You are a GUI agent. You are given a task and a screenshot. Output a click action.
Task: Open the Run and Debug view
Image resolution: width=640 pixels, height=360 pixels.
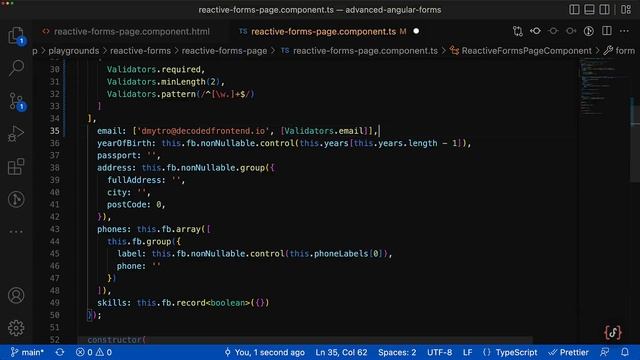(16, 133)
